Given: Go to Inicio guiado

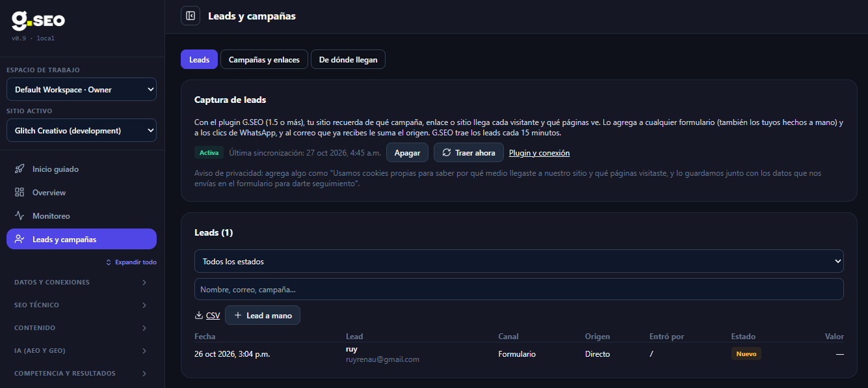Looking at the screenshot, I should coord(81,169).
